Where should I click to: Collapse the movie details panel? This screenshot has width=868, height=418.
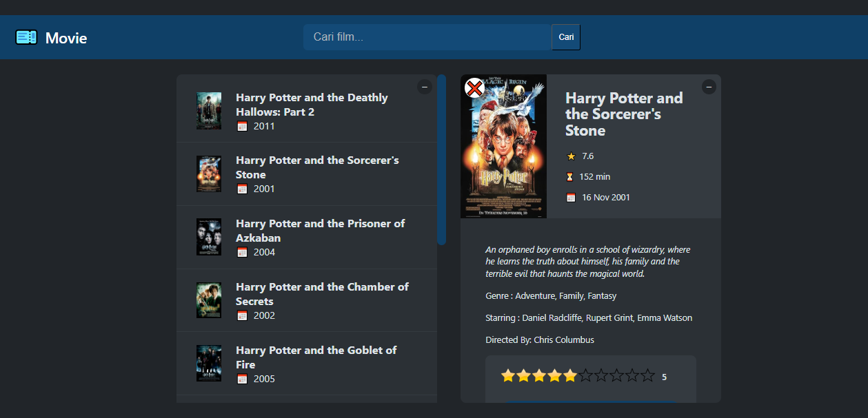pyautogui.click(x=709, y=87)
